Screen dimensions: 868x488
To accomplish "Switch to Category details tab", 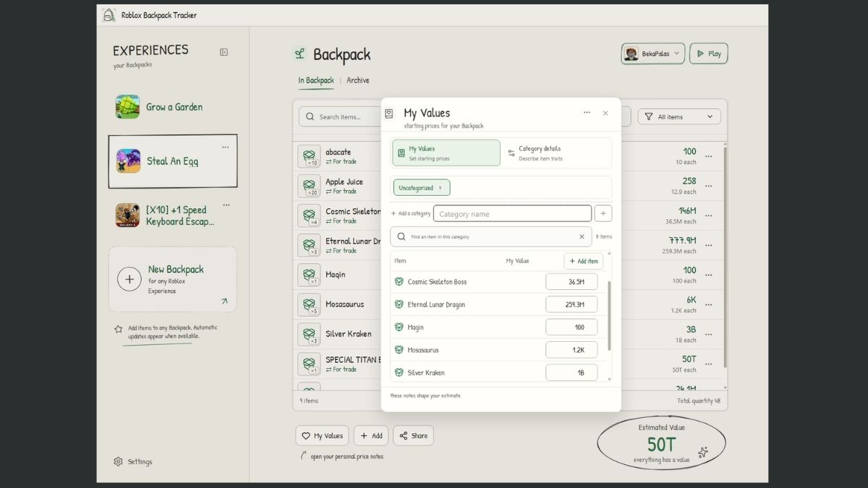I will pyautogui.click(x=556, y=153).
